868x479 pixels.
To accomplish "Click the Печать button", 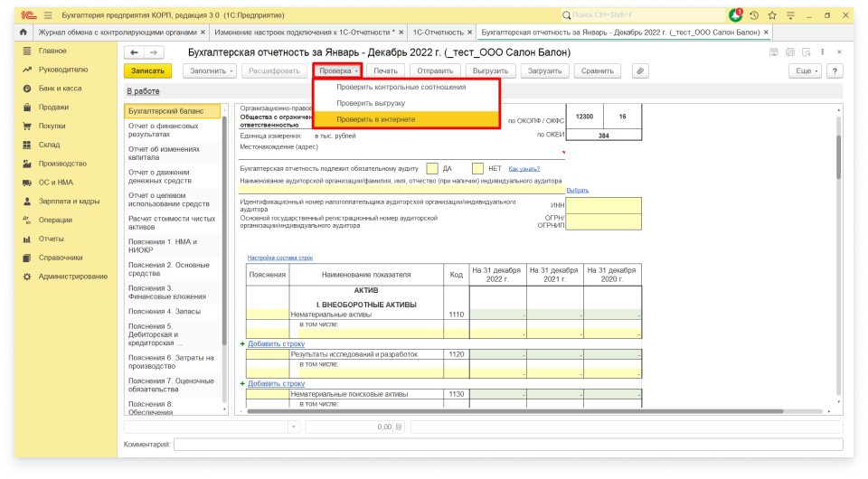I will pos(385,70).
